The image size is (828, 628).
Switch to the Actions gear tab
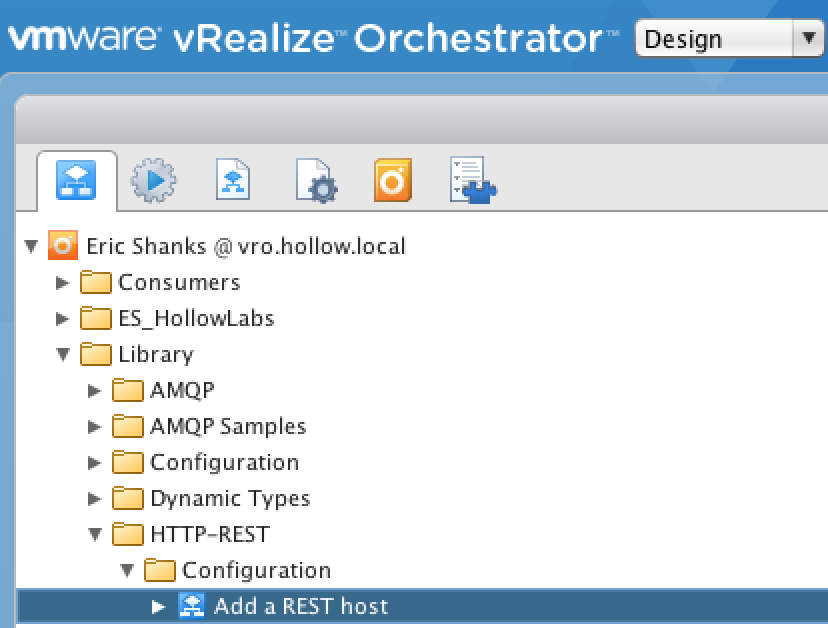click(154, 181)
